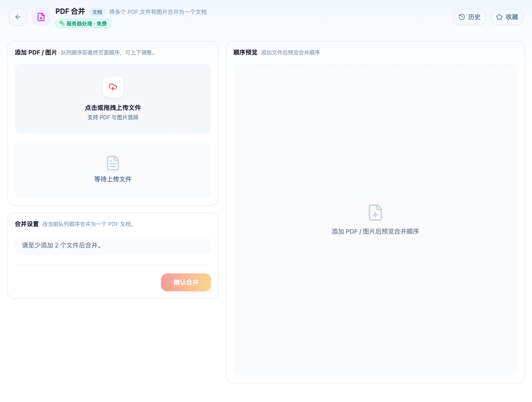
Task: Click the 收藏 favorite star button
Action: [x=507, y=17]
